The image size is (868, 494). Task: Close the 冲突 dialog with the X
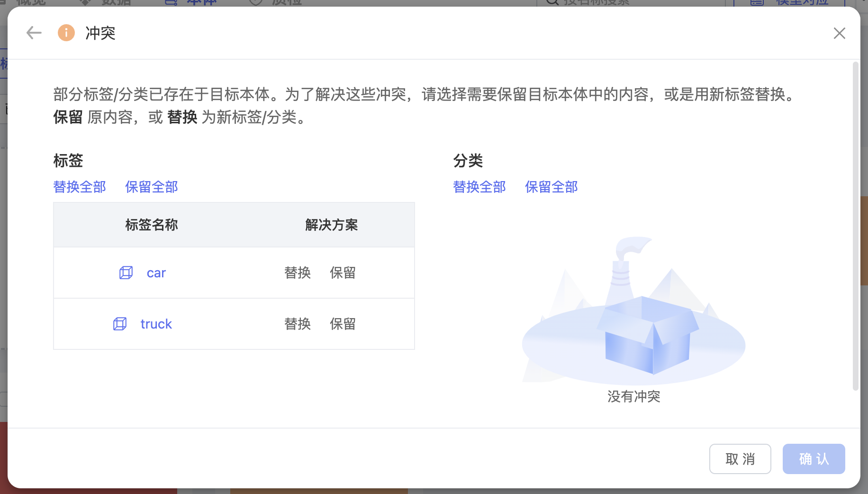click(x=839, y=33)
